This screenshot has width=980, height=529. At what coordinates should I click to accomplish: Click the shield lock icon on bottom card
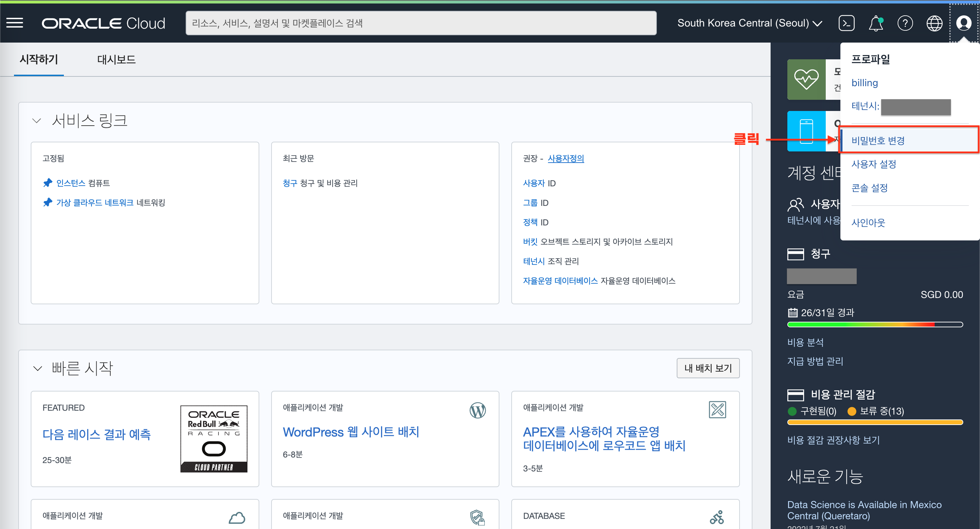pyautogui.click(x=477, y=517)
